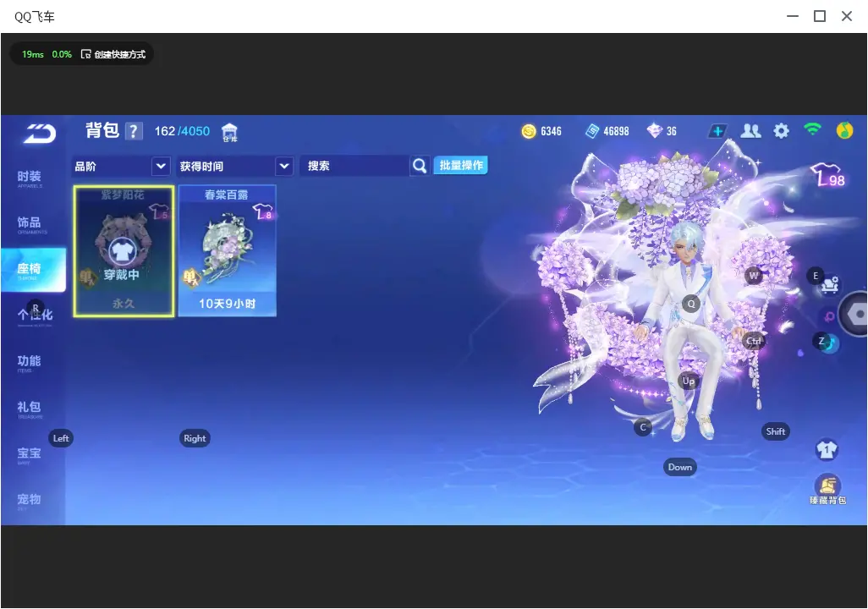Click the round shirt wardrobe icon

[x=827, y=449]
